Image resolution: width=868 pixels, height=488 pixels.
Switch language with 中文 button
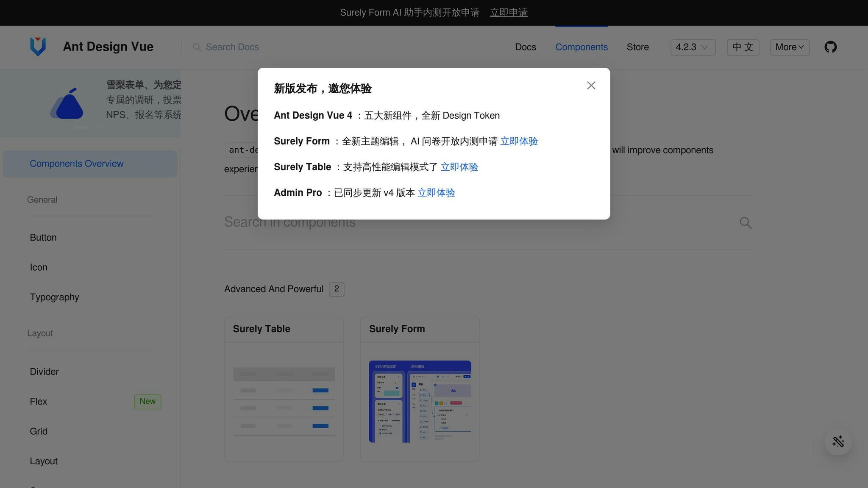coord(743,47)
